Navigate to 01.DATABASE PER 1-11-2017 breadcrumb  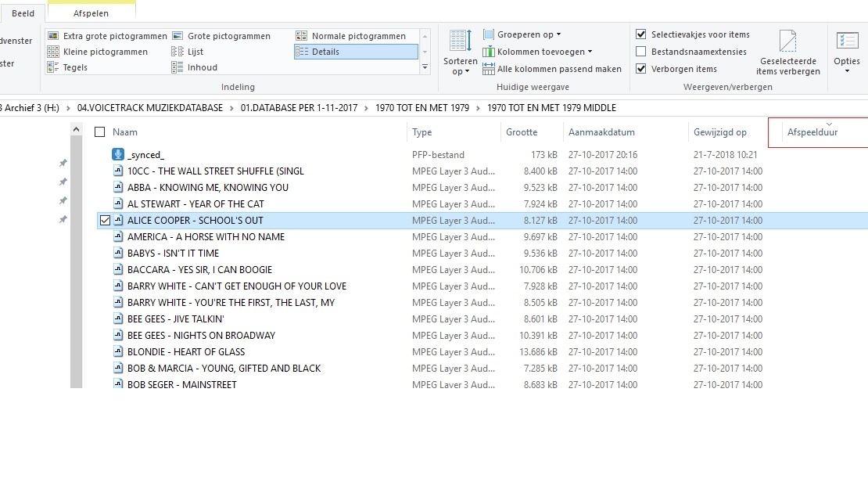pyautogui.click(x=299, y=108)
